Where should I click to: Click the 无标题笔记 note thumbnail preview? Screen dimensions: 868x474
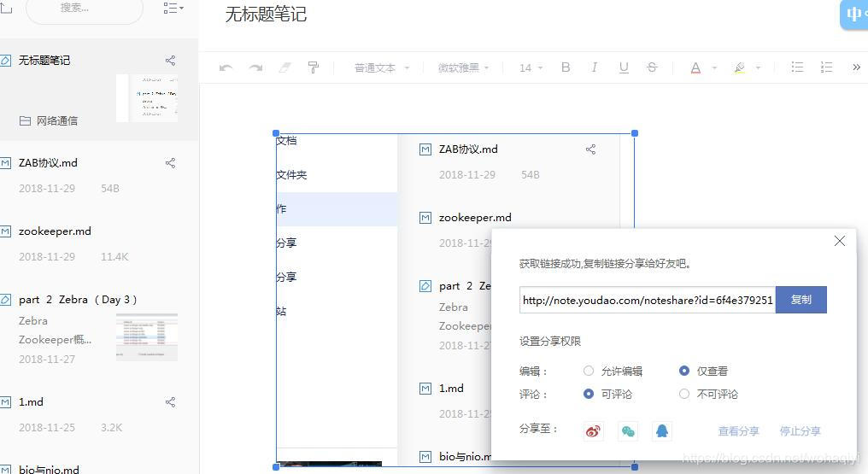coord(147,98)
